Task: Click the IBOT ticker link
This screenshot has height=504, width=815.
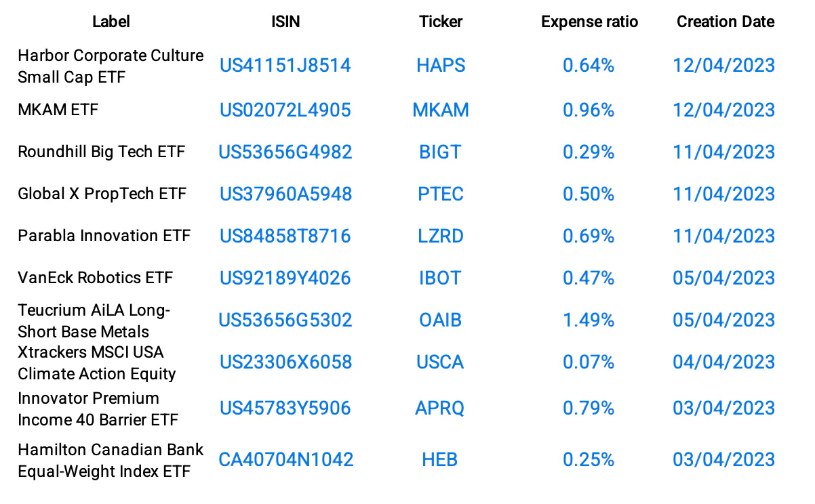Action: [441, 278]
